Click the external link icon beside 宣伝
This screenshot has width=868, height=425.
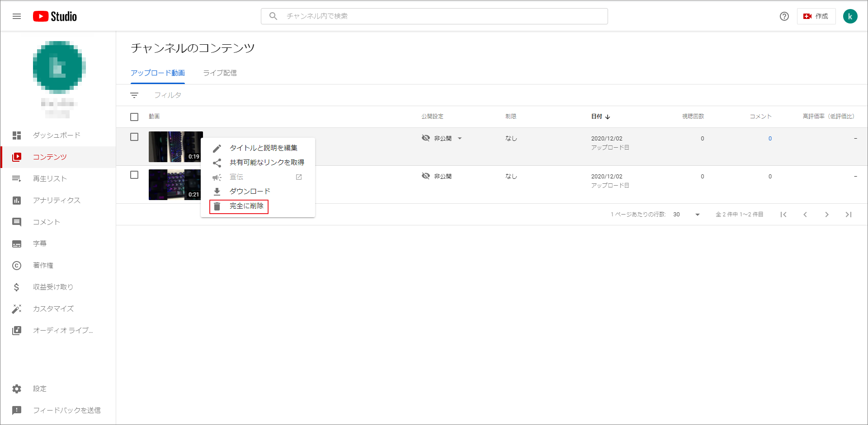point(299,177)
